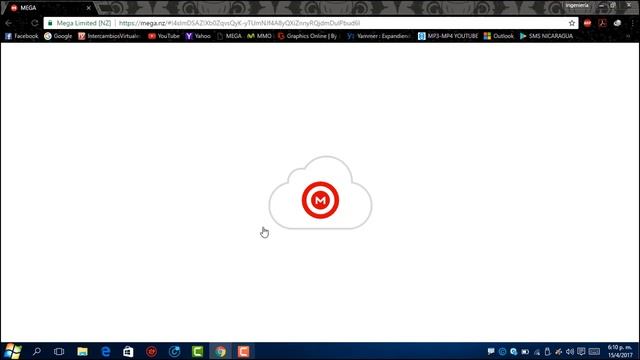
Task: Click the mega.nz address bar URL
Action: click(x=239, y=23)
